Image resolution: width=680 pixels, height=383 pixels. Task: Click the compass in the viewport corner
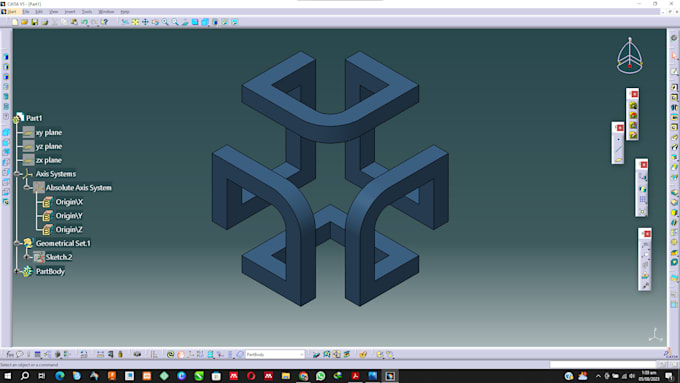630,56
